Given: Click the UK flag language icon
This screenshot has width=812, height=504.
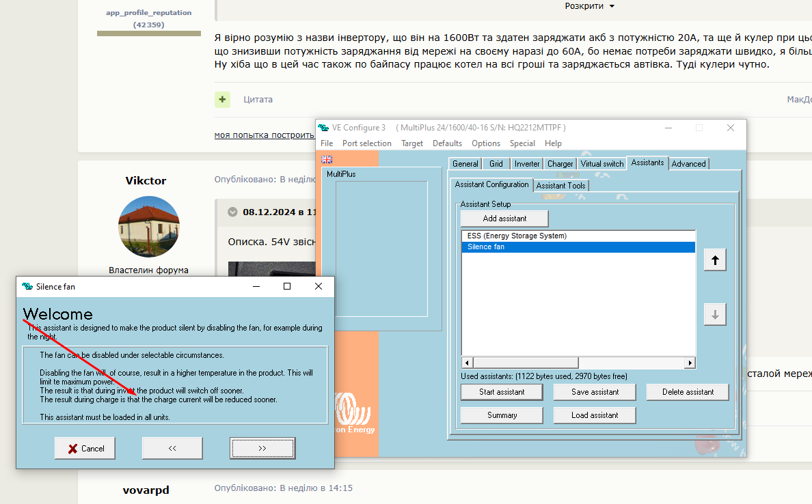Looking at the screenshot, I should pos(327,159).
